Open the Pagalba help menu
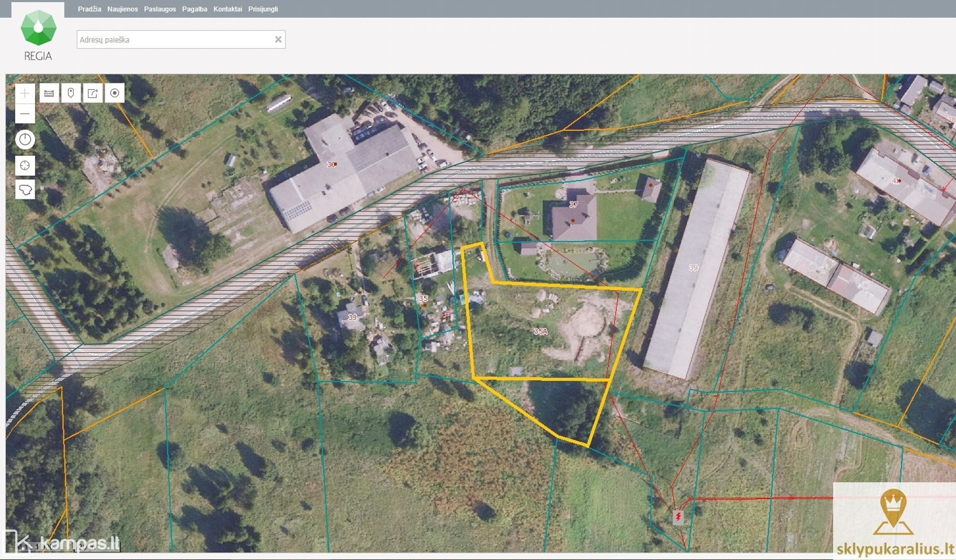This screenshot has height=560, width=956. coord(194,9)
